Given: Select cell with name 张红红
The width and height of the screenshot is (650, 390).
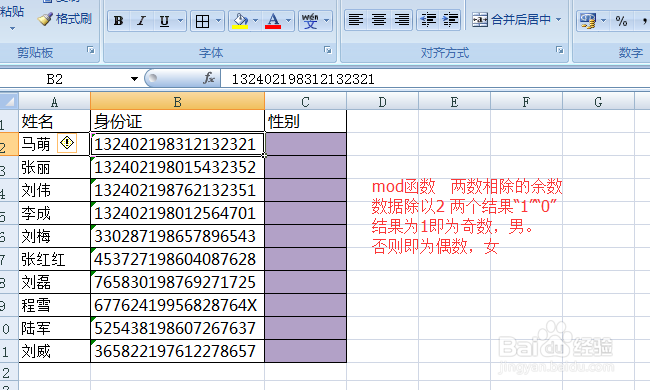Looking at the screenshot, I should 54,259.
